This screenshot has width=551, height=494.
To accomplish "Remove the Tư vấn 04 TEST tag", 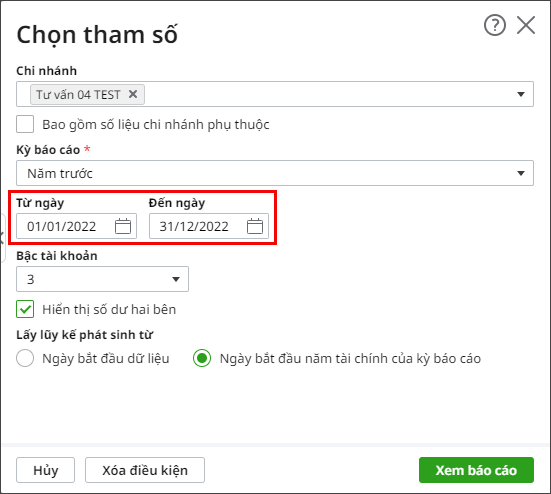I will [133, 94].
